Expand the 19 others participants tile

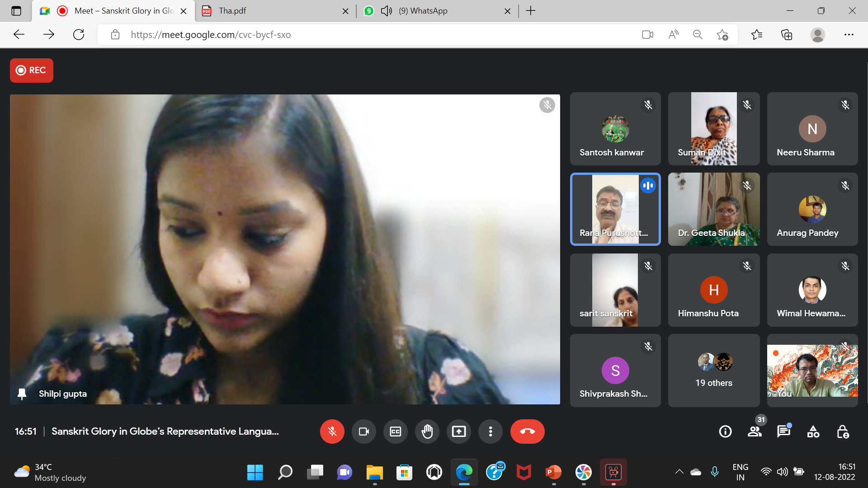pos(713,371)
